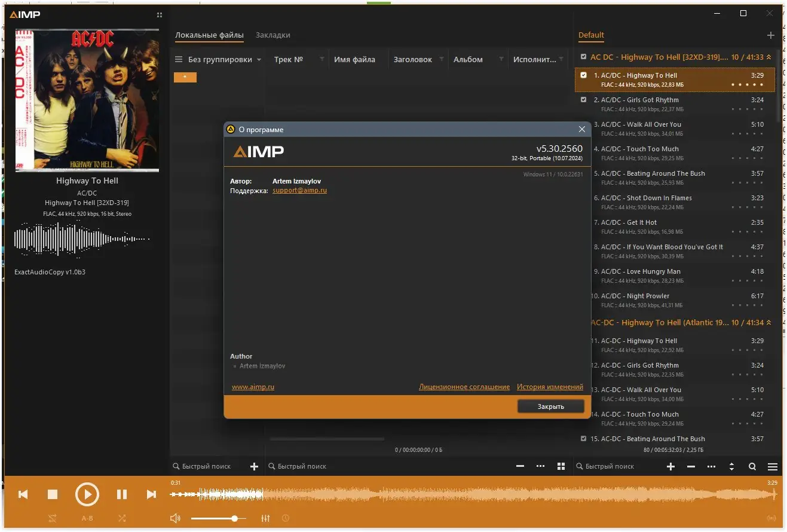Image resolution: width=787 pixels, height=532 pixels.
Task: Click the support@aimp.ru email link
Action: 299,191
